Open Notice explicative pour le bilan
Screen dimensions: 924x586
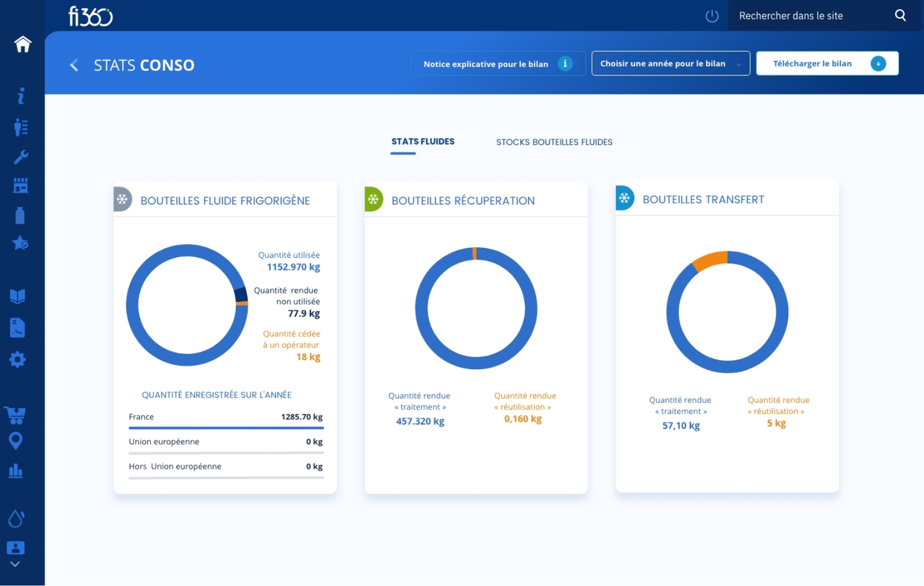pyautogui.click(x=498, y=64)
